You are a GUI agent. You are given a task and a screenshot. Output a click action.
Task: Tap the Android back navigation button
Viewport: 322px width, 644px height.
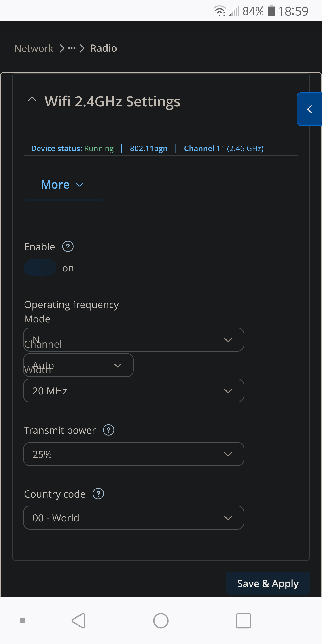[79, 621]
